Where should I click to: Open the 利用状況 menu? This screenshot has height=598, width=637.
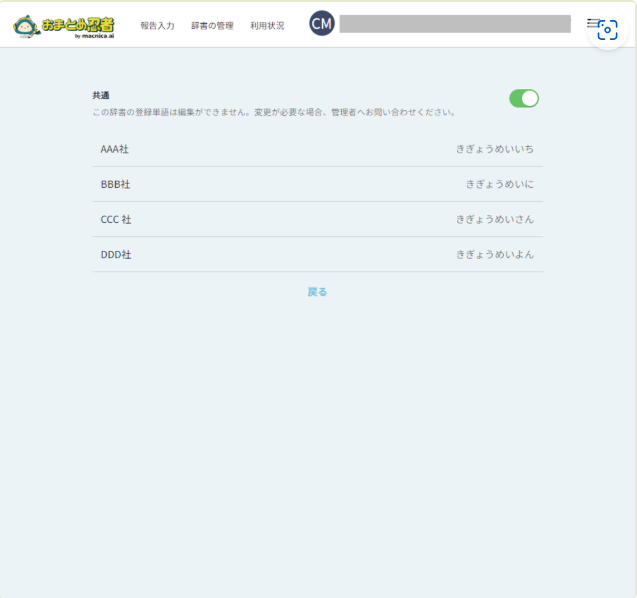point(267,26)
